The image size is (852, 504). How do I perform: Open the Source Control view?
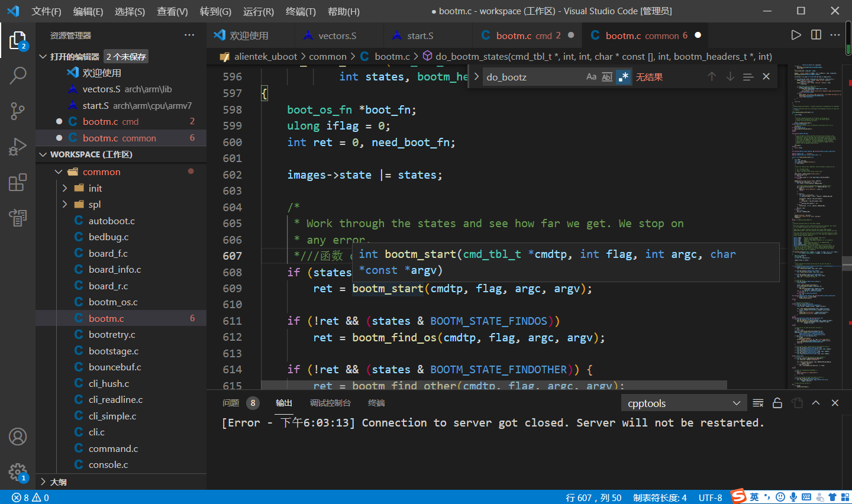(x=18, y=111)
